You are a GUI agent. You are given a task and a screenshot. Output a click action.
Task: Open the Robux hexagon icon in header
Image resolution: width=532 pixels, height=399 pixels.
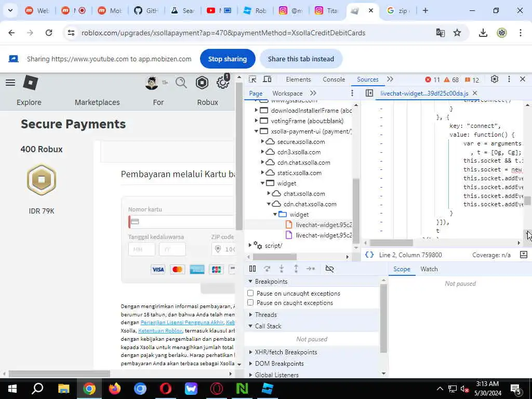coord(202,83)
